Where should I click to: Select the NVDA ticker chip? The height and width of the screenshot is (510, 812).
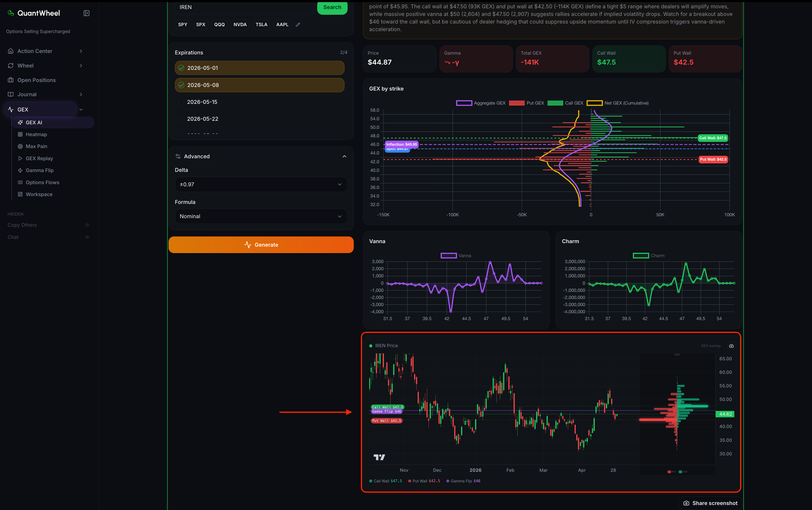[x=240, y=25]
